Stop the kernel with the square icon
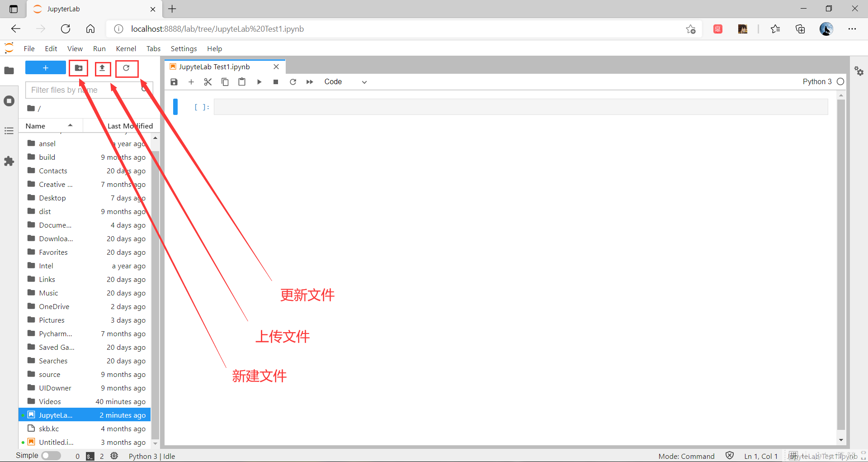This screenshot has width=868, height=462. [276, 82]
